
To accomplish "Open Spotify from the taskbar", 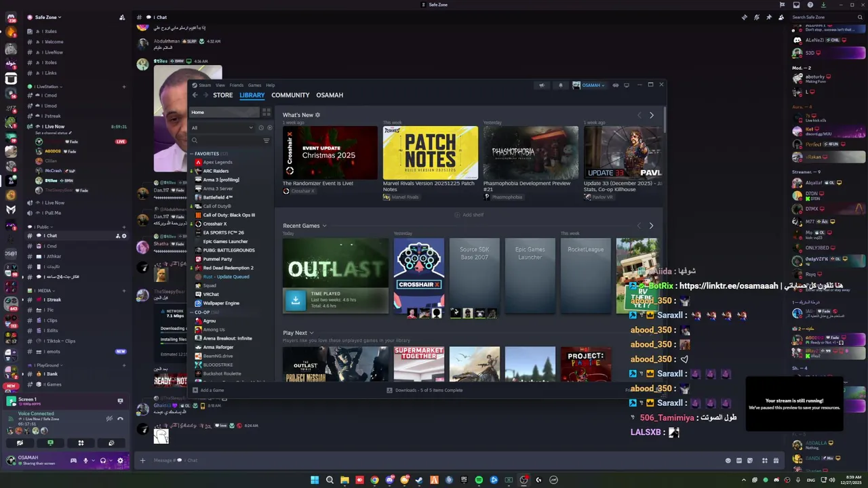I will (479, 480).
